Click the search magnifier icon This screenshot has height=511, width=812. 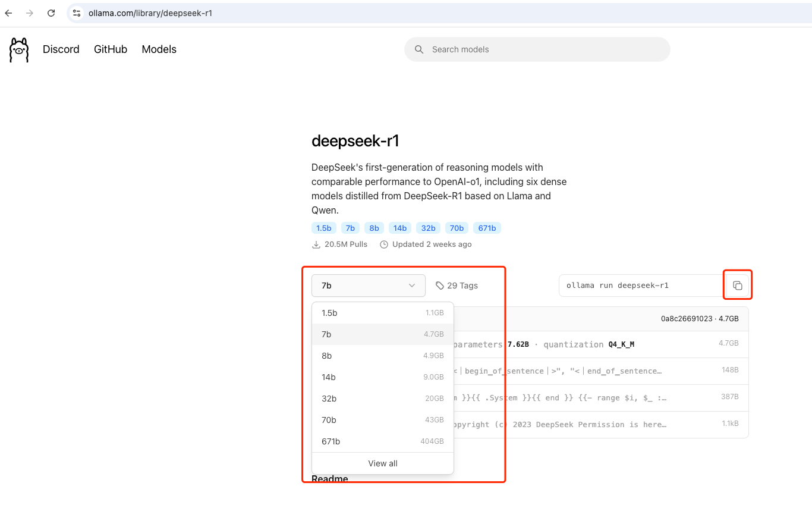click(419, 49)
